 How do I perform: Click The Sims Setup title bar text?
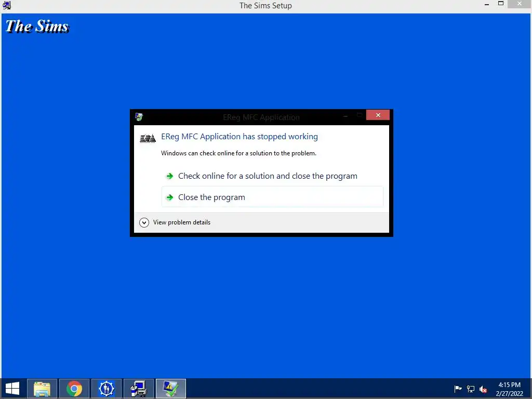tap(265, 5)
